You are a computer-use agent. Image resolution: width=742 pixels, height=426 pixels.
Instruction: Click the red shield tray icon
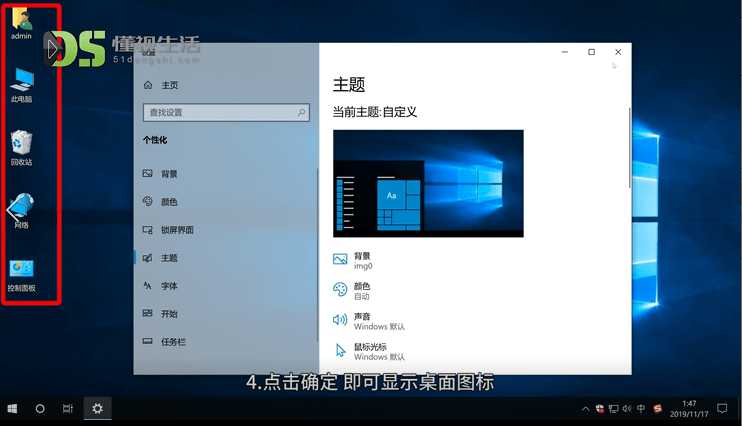[x=600, y=408]
